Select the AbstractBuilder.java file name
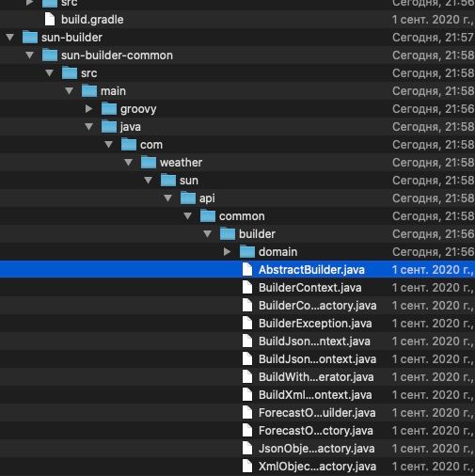This screenshot has height=476, width=475. (x=311, y=270)
